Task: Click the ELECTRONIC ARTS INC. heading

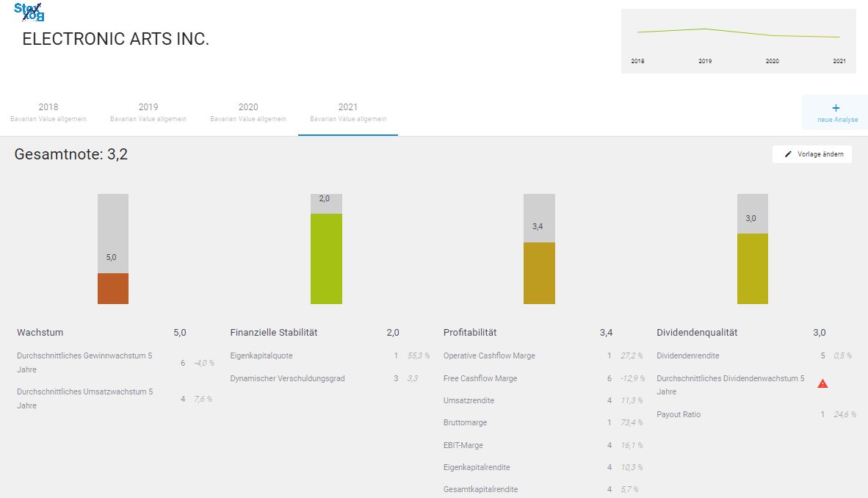Action: tap(116, 39)
